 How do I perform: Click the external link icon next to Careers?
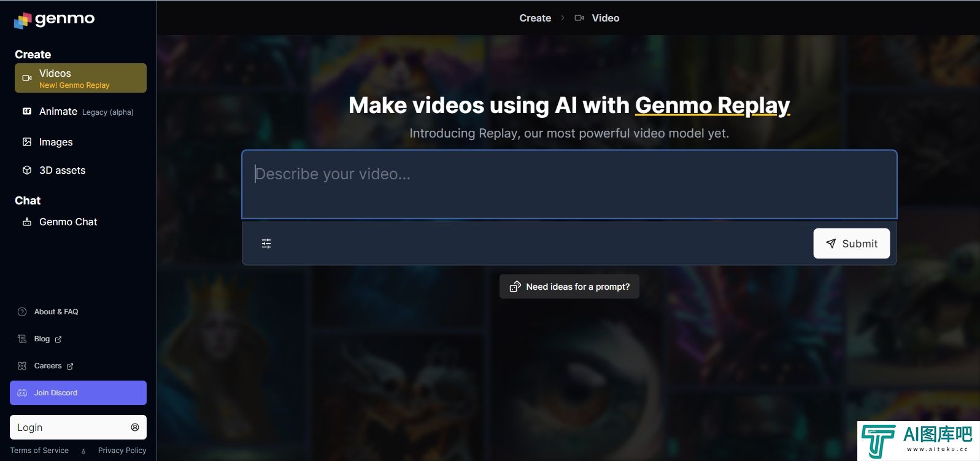pyautogui.click(x=70, y=366)
